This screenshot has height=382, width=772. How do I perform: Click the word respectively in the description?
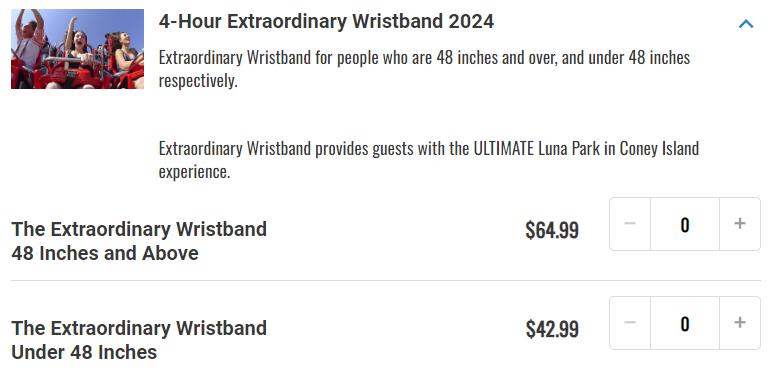198,81
